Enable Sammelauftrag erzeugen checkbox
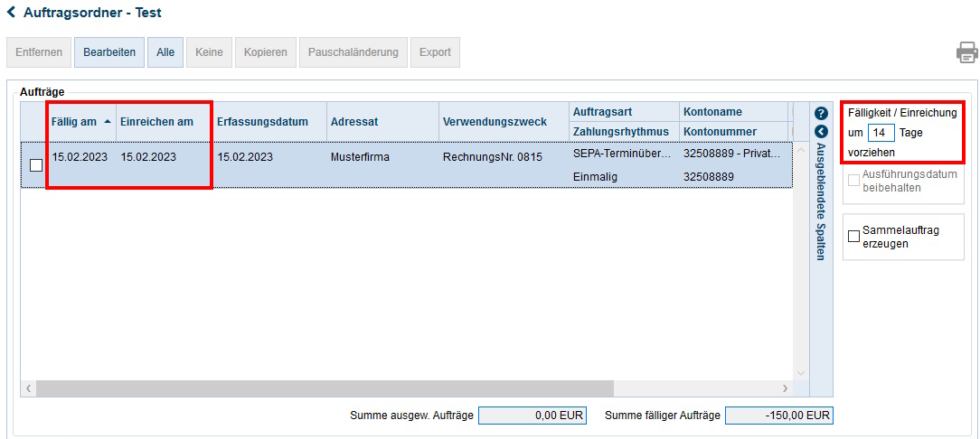This screenshot has height=439, width=980. point(853,236)
